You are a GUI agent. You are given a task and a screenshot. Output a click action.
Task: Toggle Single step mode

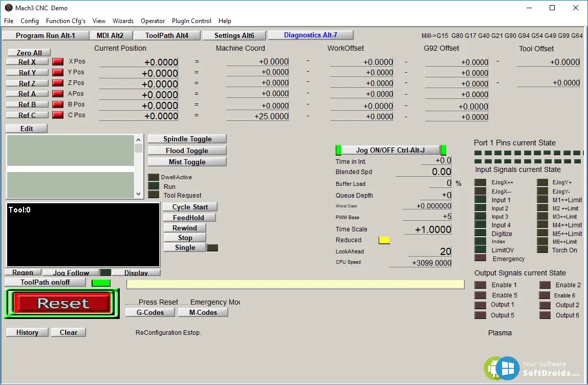pyautogui.click(x=185, y=247)
